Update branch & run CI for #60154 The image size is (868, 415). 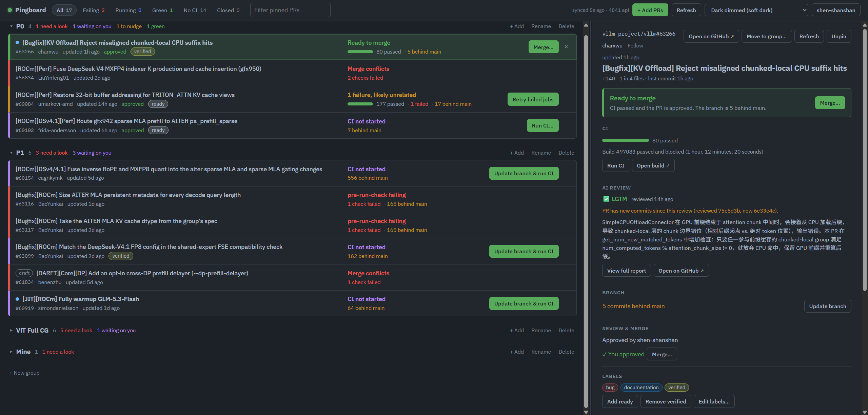(x=524, y=173)
